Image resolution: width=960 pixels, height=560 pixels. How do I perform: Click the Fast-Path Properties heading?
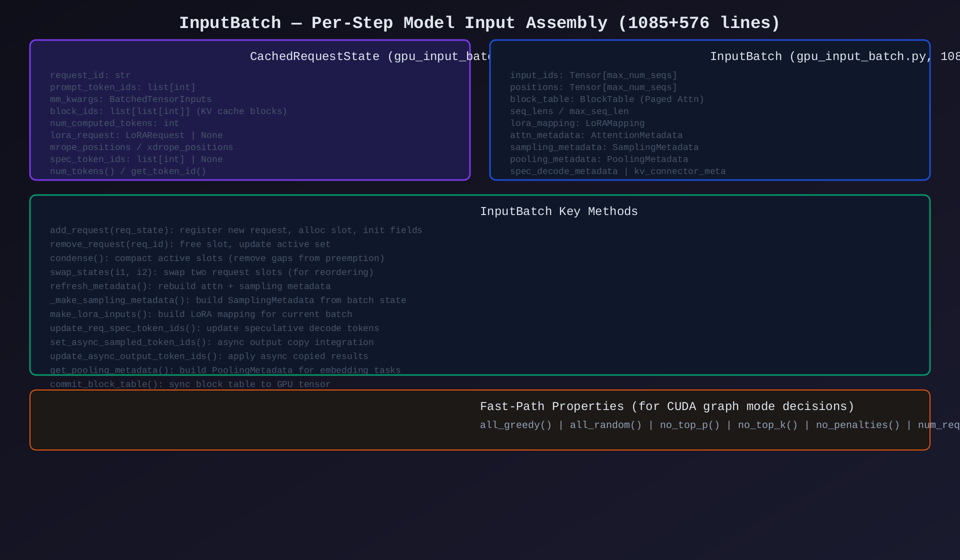(x=666, y=406)
